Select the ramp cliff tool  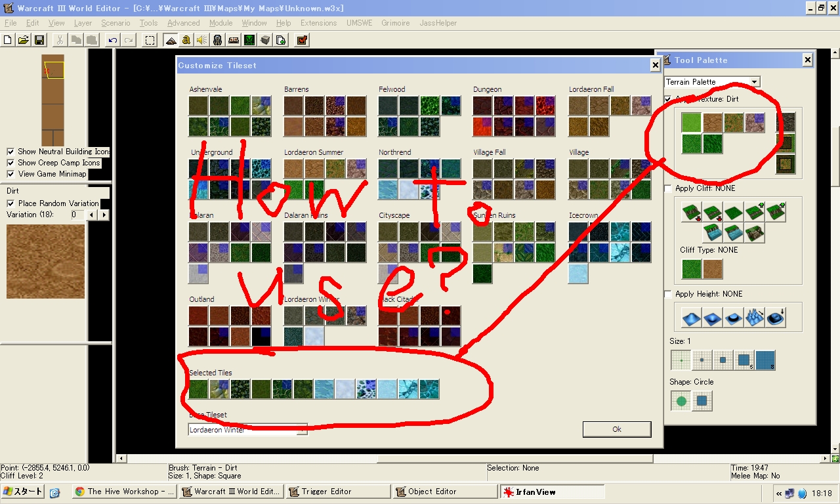point(755,233)
